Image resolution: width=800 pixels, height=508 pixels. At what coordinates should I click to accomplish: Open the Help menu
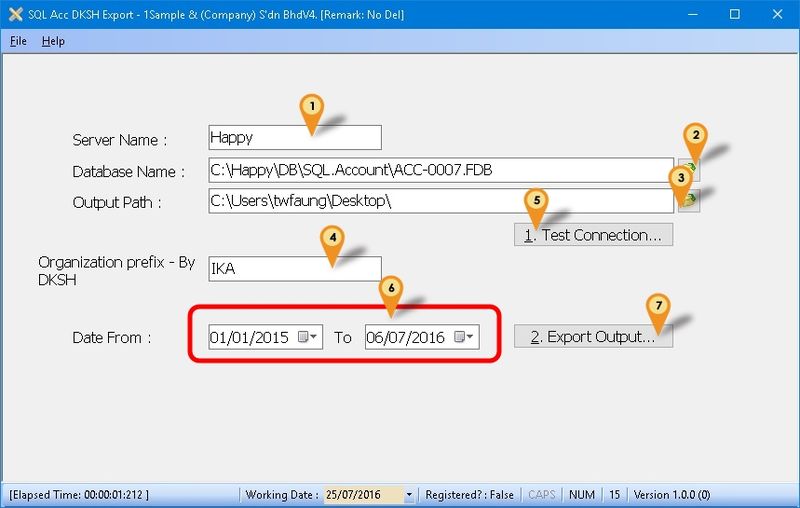[53, 41]
